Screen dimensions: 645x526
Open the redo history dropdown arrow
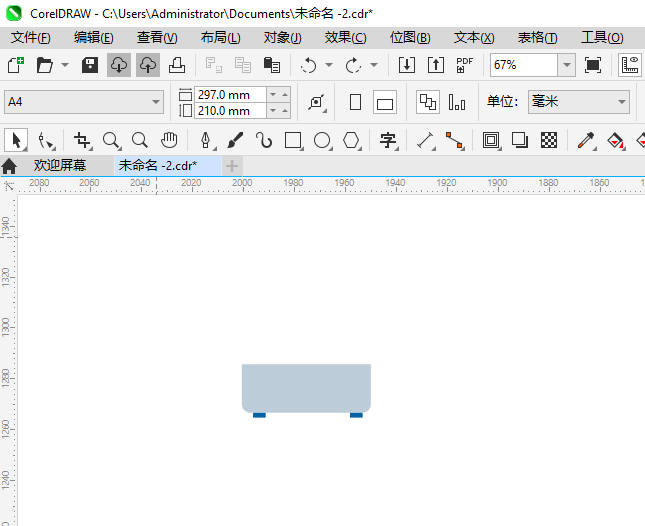click(x=374, y=65)
